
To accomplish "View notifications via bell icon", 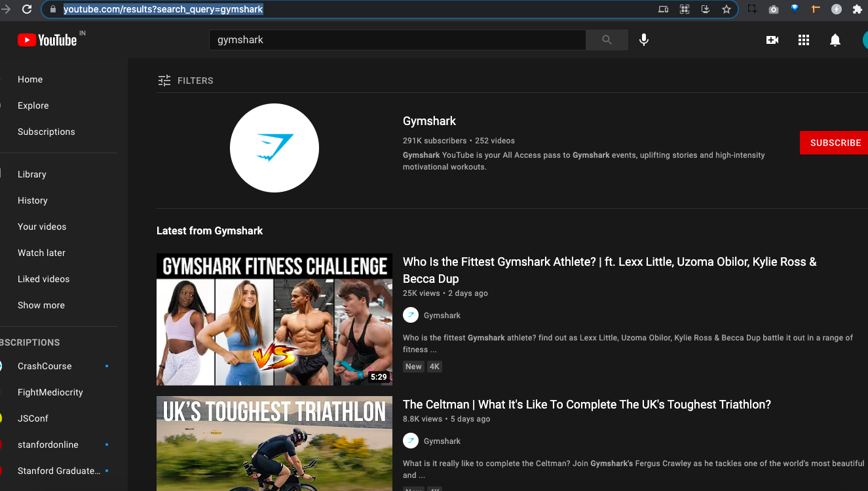I will click(835, 40).
